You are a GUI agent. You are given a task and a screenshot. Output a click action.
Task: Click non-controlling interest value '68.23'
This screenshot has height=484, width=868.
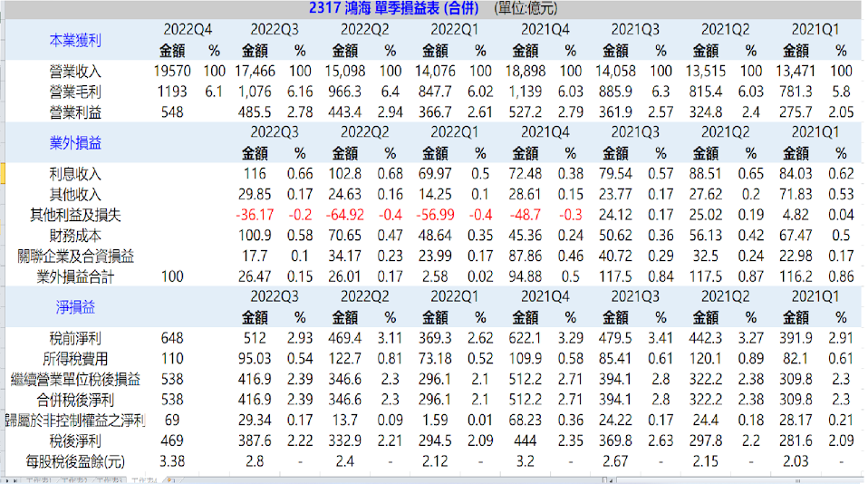coord(526,420)
